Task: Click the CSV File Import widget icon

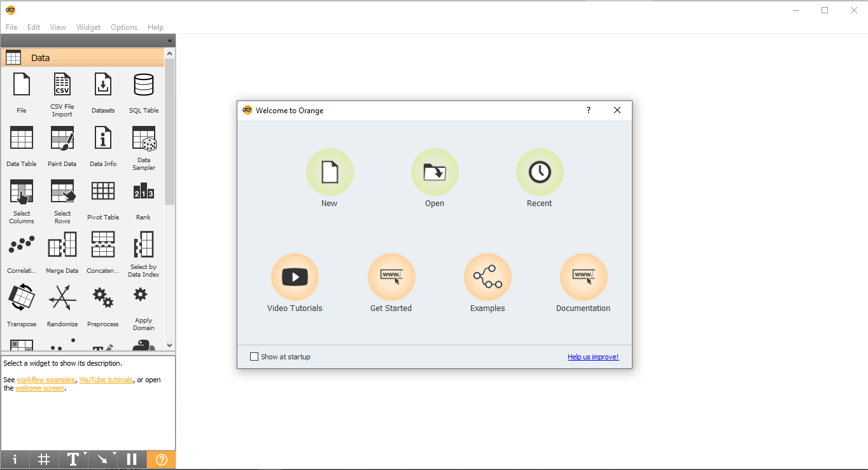Action: click(x=62, y=85)
